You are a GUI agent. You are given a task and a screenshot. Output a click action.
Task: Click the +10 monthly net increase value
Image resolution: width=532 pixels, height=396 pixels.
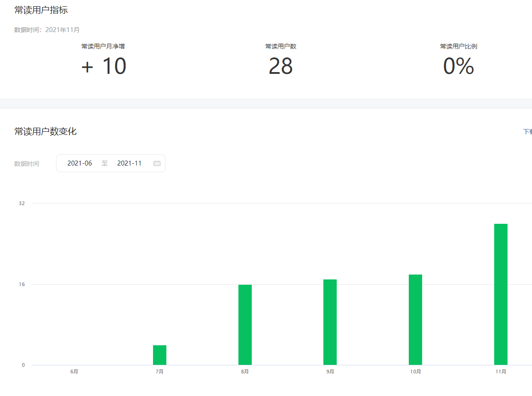(104, 66)
